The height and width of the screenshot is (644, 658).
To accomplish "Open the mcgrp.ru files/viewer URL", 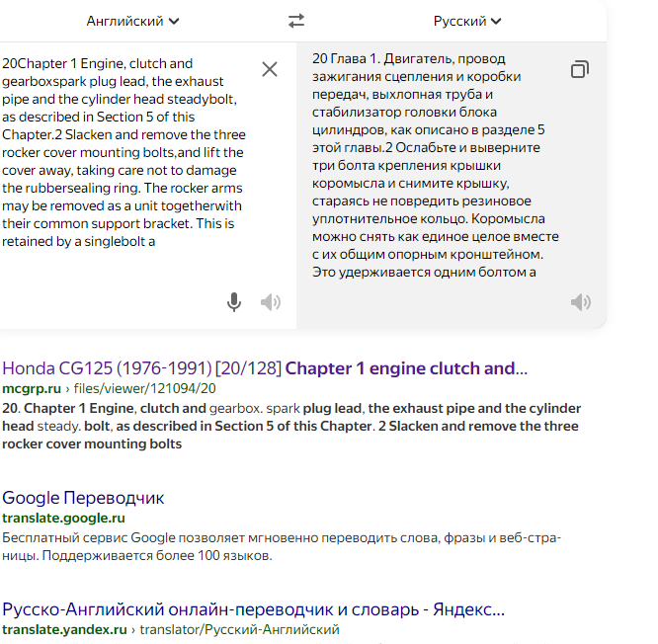I will [x=109, y=388].
